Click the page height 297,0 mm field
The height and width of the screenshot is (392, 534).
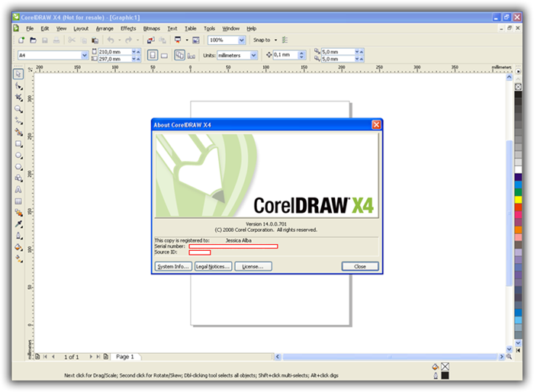click(114, 59)
